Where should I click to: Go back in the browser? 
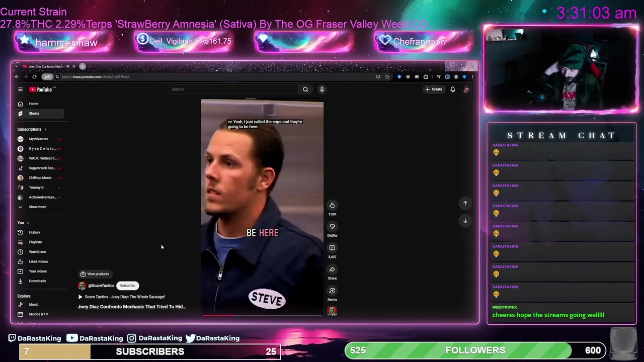17,77
